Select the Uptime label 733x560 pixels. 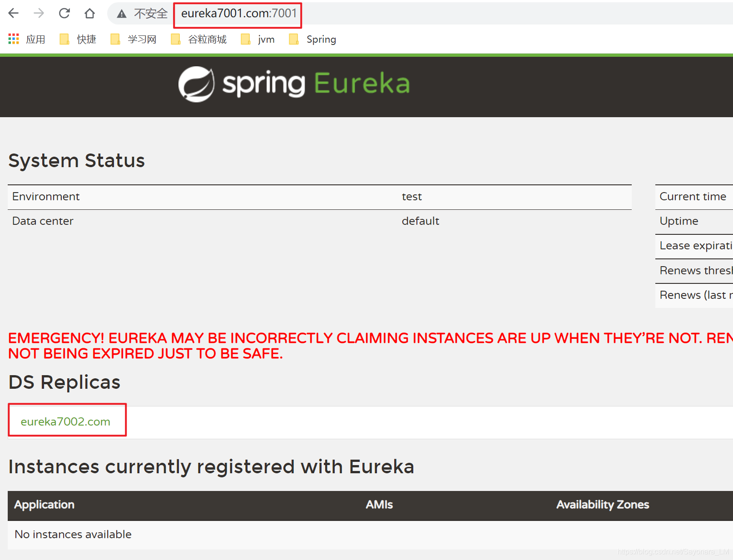coord(679,221)
